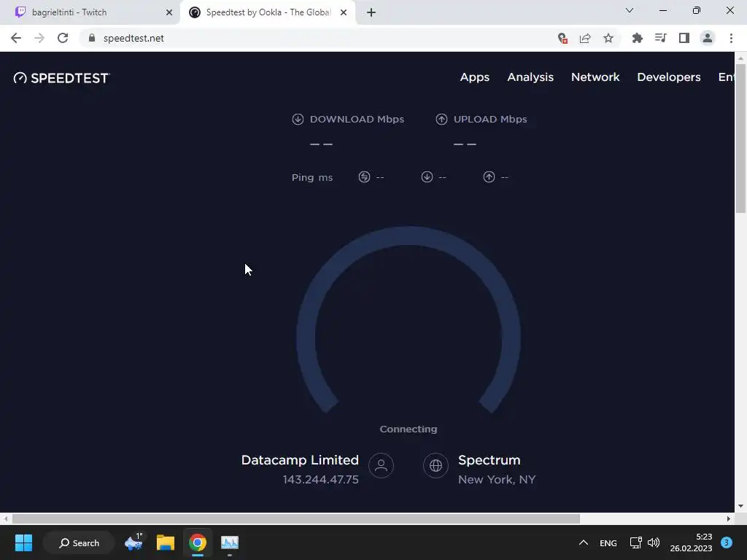Click the download arrow icon beside DOWNLOAD Mbps

(298, 119)
